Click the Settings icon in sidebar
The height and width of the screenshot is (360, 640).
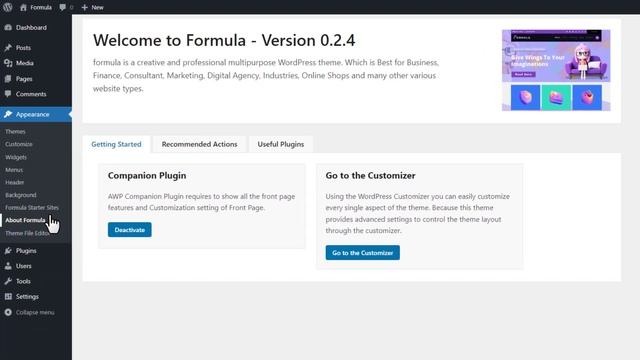pos(8,296)
